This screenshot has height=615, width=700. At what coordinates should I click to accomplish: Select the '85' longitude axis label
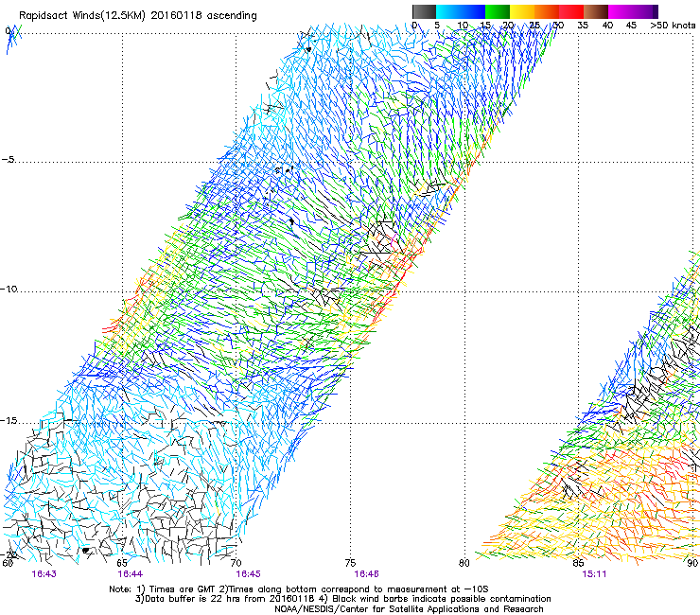click(x=578, y=563)
